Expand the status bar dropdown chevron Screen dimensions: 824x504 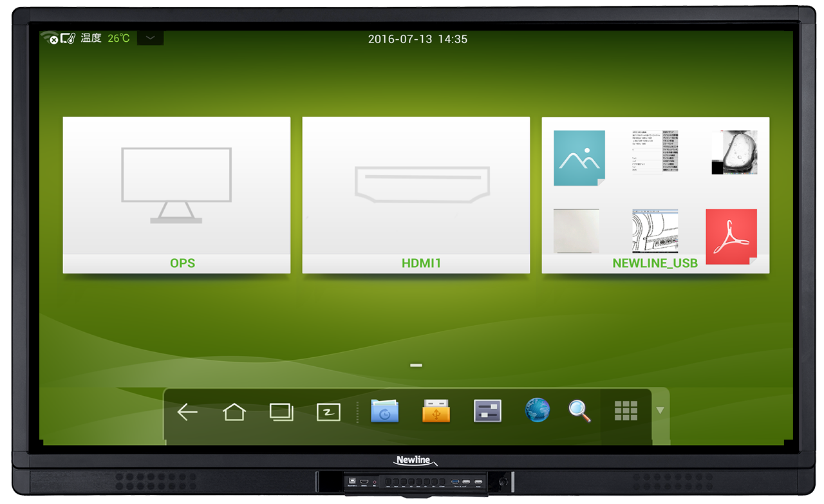150,38
